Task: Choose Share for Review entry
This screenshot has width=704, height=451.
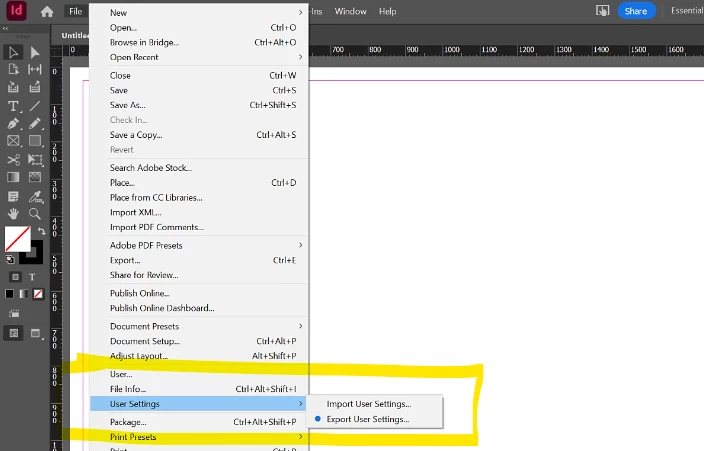Action: coord(199,275)
